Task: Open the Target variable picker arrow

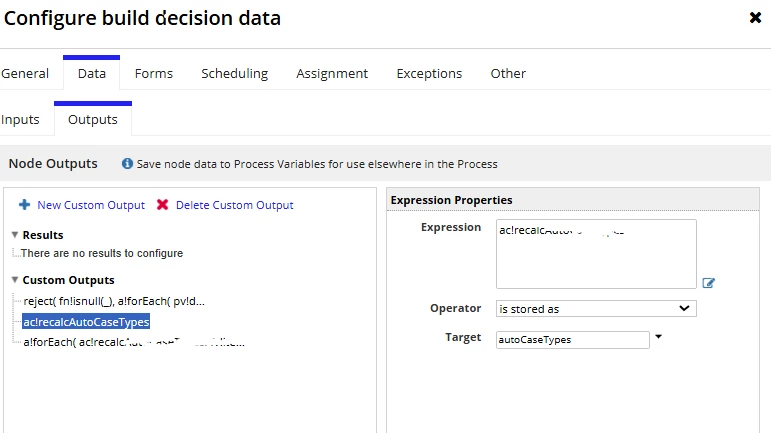Action: coord(658,337)
